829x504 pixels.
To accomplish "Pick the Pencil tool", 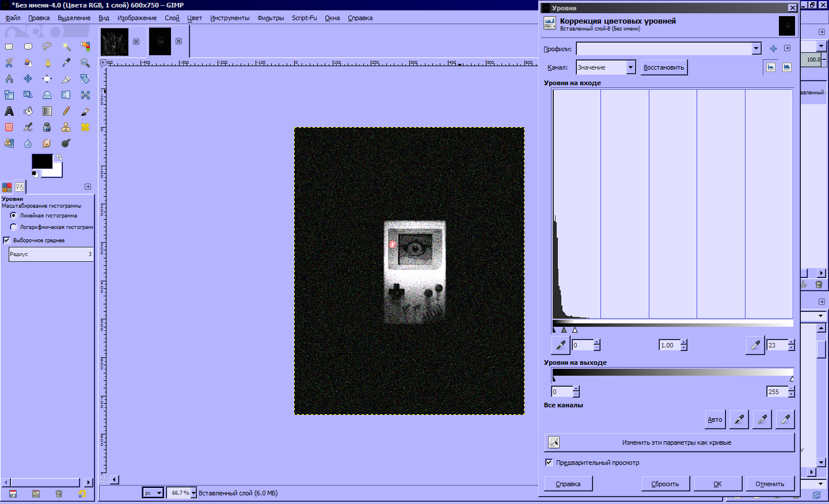I will [x=66, y=111].
